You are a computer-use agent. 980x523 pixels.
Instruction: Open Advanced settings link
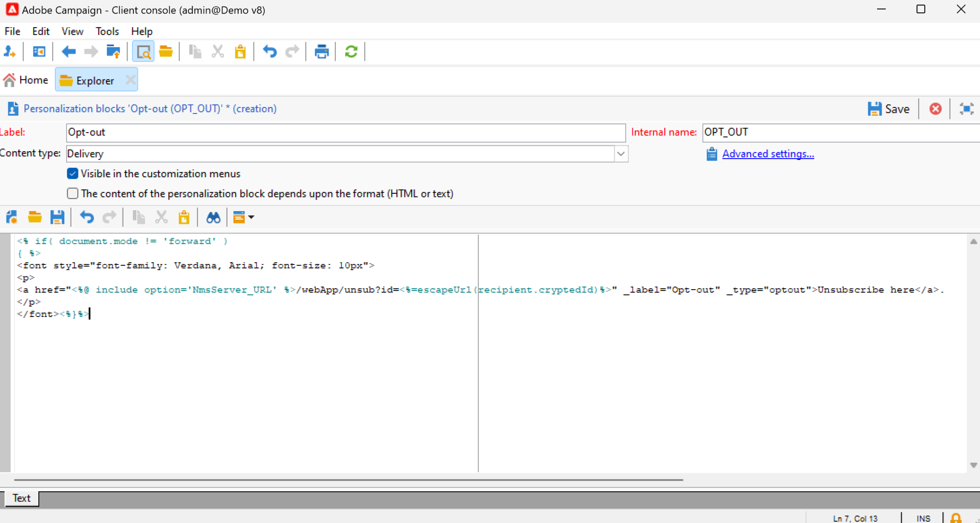tap(768, 154)
